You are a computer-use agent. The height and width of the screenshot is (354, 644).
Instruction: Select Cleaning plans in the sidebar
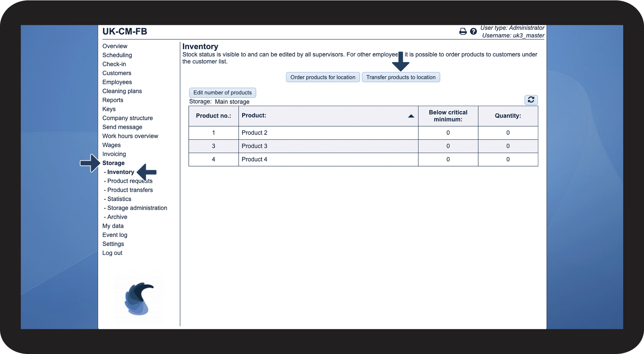pos(122,91)
